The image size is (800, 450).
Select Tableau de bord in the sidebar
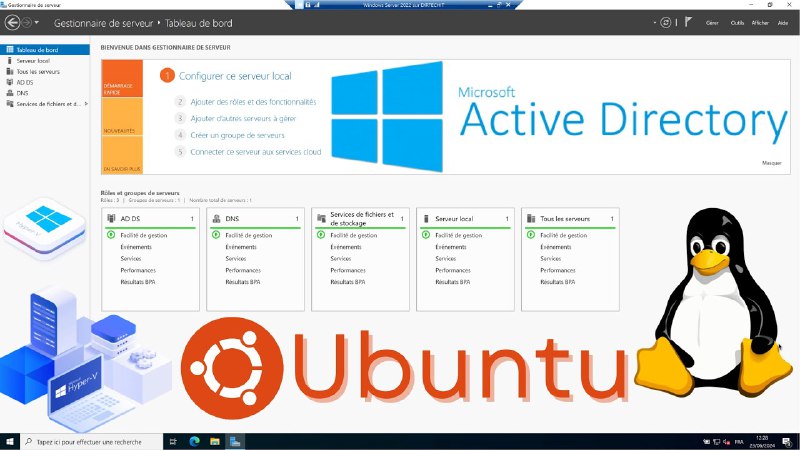[x=45, y=49]
